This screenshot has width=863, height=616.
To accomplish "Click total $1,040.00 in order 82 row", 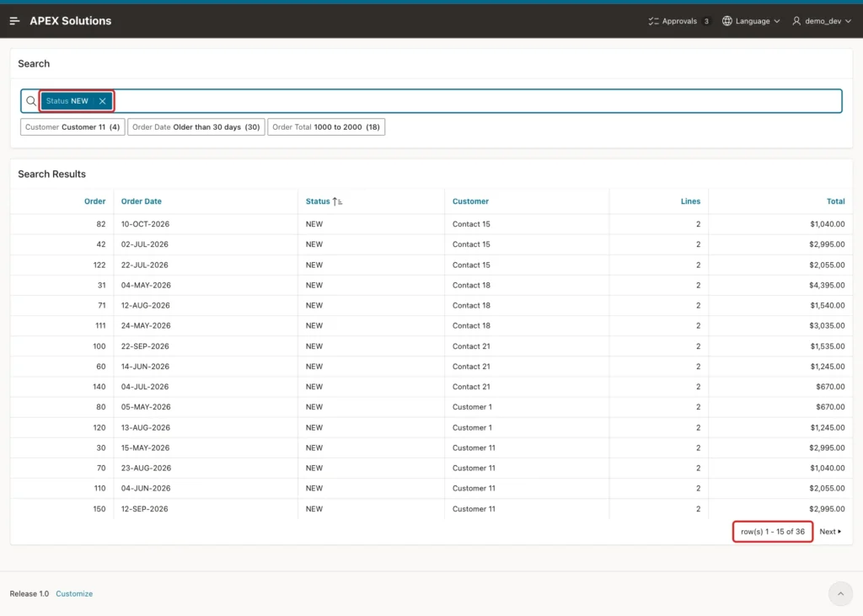I will pyautogui.click(x=828, y=224).
